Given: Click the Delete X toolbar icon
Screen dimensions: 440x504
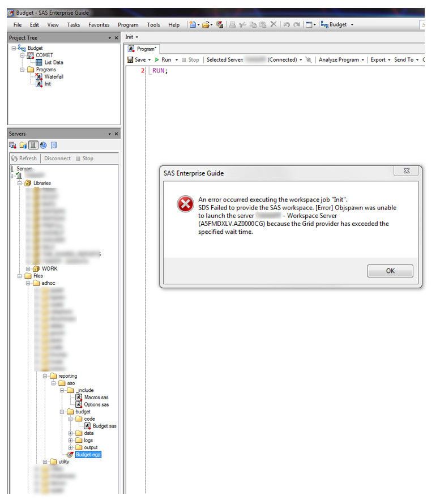Looking at the screenshot, I should tap(273, 24).
